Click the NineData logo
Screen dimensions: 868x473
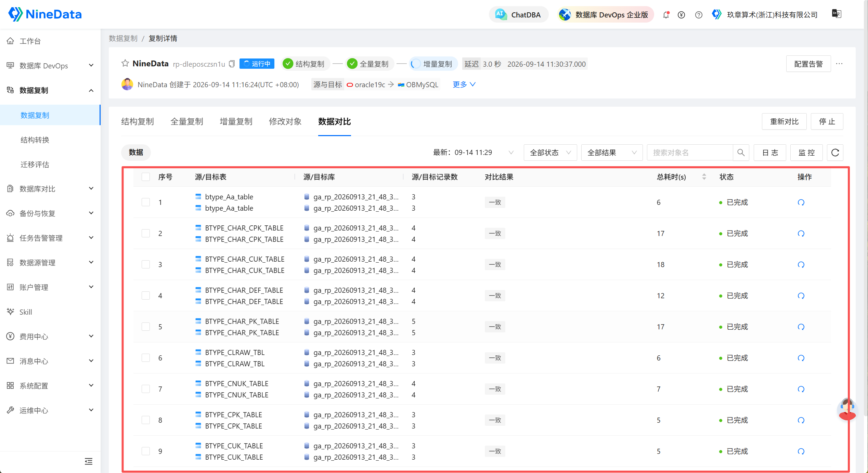45,14
